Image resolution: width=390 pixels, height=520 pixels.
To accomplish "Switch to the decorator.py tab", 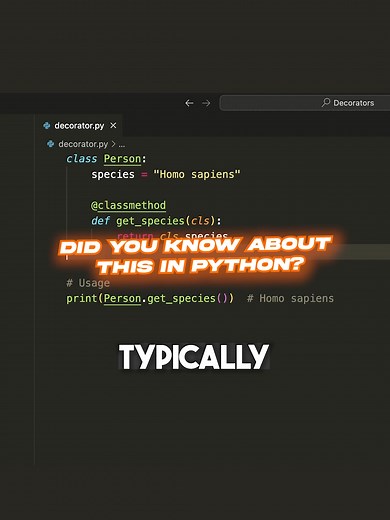I will 79,126.
